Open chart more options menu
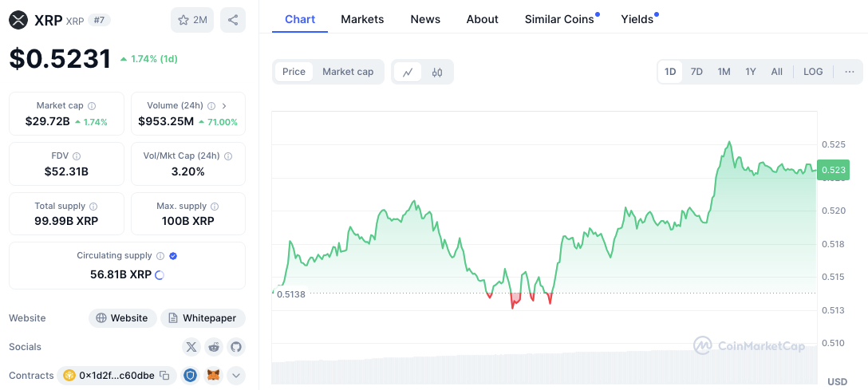868x390 pixels. (x=850, y=72)
